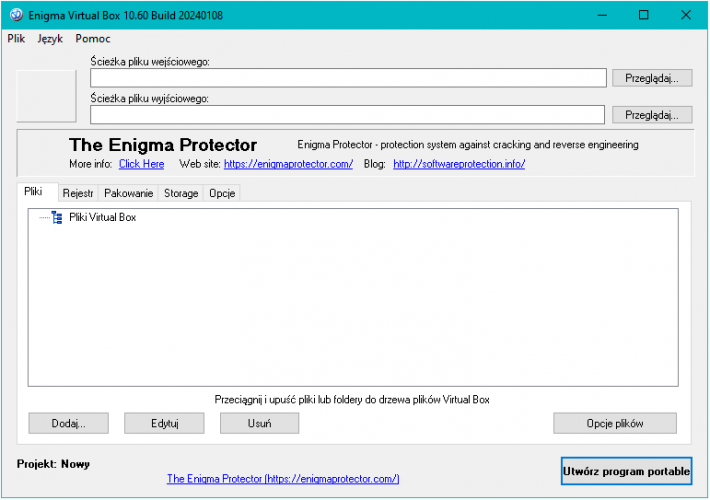Switch to the Storage tab

click(181, 193)
